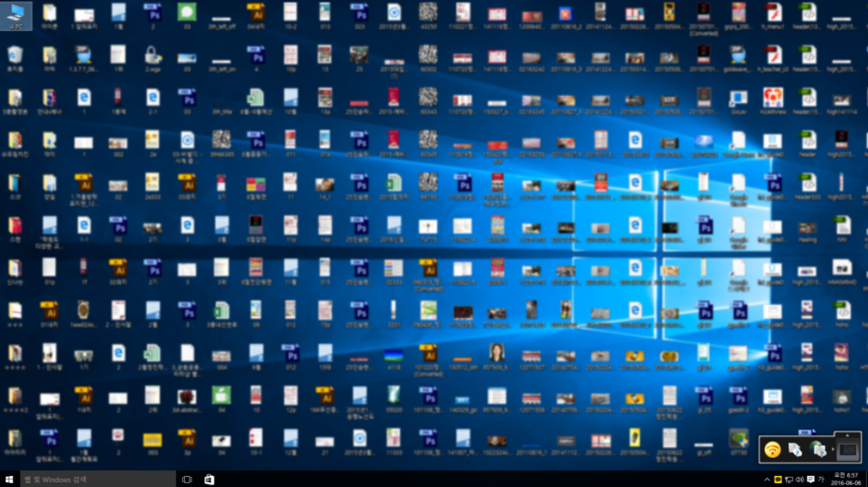Image resolution: width=868 pixels, height=487 pixels.
Task: Select the healing image file
Action: (807, 231)
